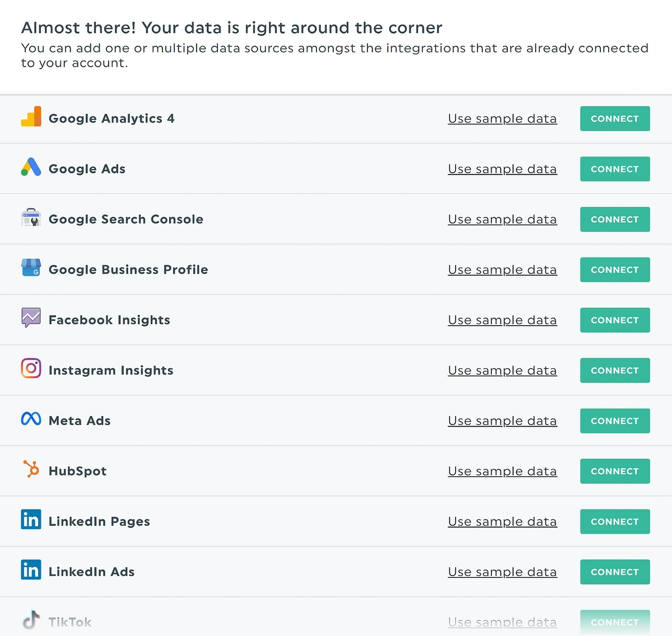Use sample data for Instagram Insights
Screen dimensions: 672x636
click(x=502, y=370)
